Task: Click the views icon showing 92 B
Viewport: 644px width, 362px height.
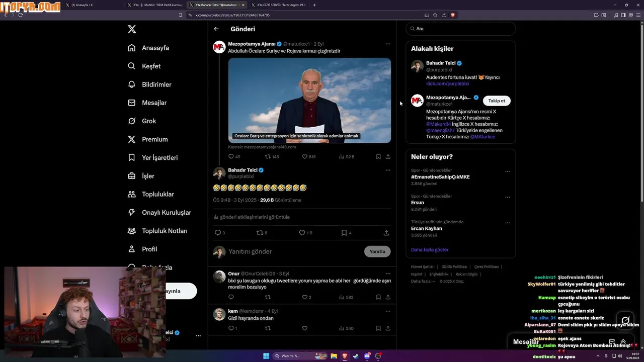Action: pos(341,156)
